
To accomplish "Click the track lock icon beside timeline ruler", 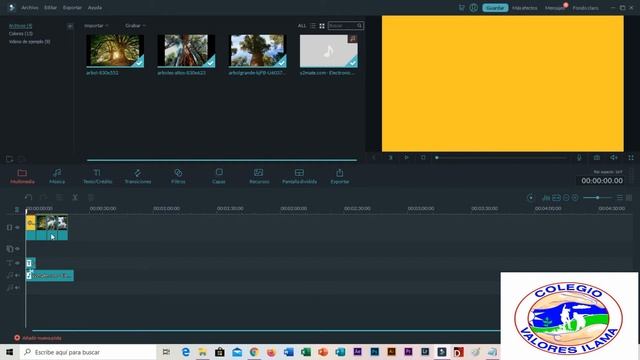I will (x=17, y=209).
